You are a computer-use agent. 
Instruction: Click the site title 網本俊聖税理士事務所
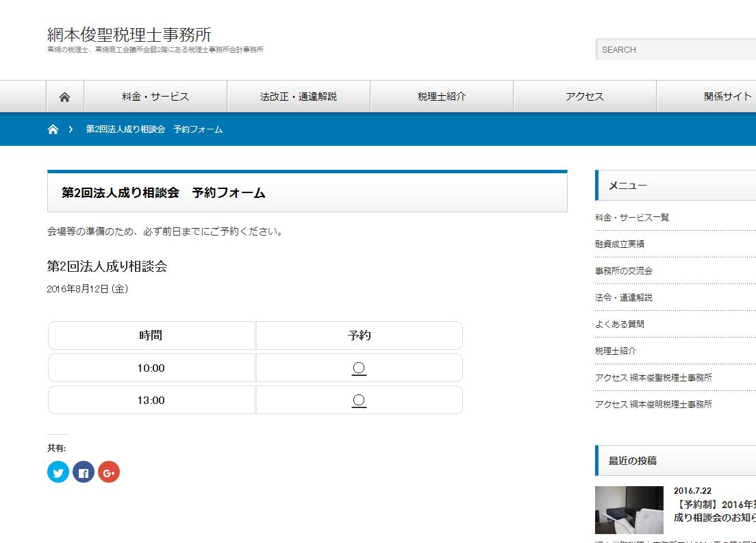click(129, 34)
